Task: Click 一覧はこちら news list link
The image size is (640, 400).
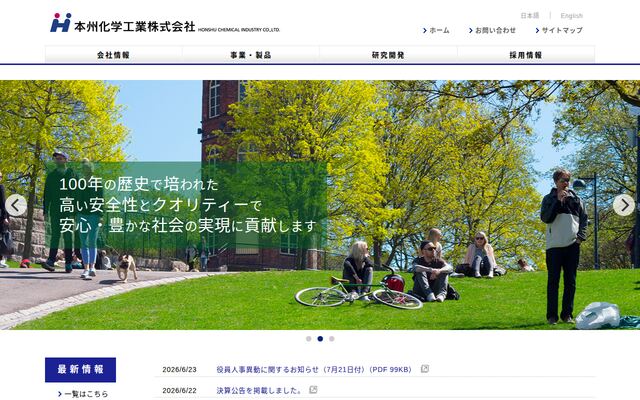Action: click(83, 394)
